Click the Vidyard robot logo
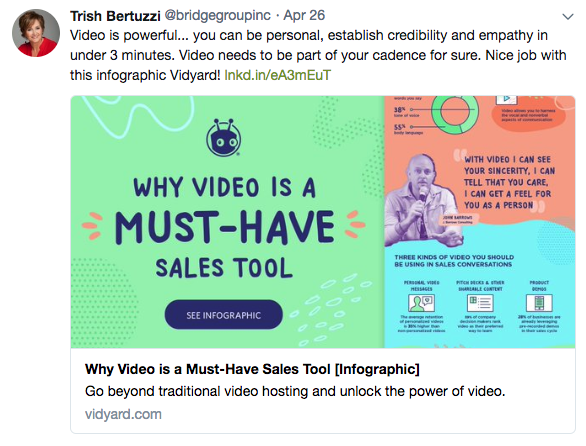Screen dimensions: 586x446 tap(223, 138)
